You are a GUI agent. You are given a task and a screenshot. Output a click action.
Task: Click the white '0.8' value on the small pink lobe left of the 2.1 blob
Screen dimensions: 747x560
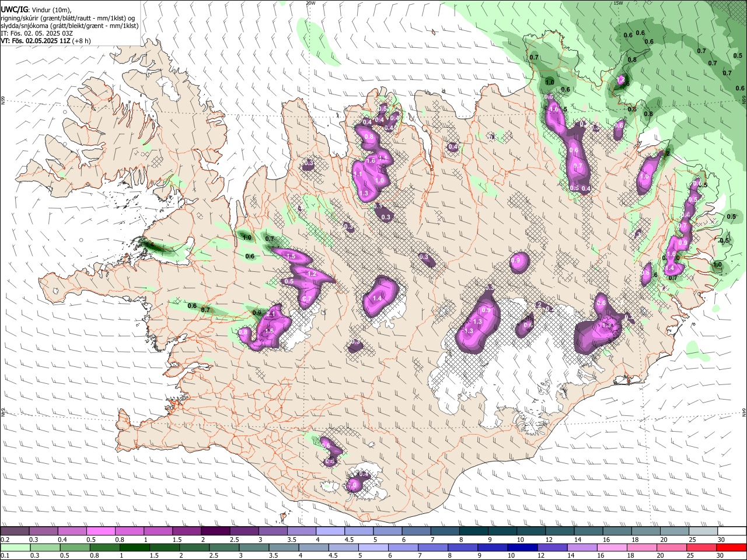point(243,331)
